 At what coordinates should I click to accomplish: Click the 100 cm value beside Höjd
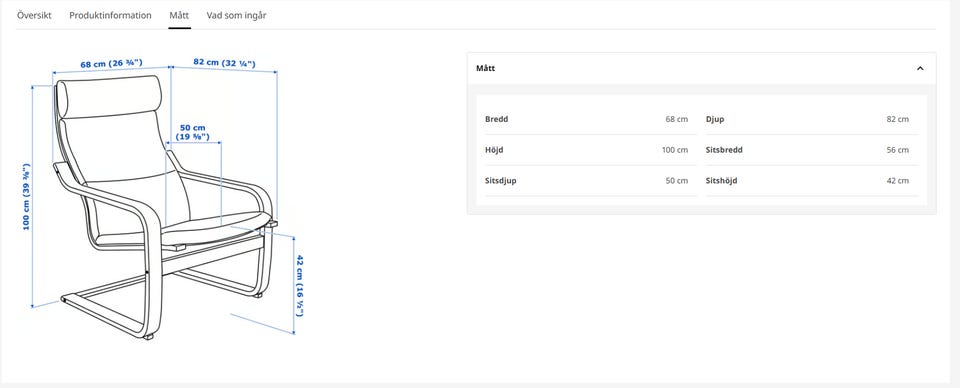click(x=675, y=150)
